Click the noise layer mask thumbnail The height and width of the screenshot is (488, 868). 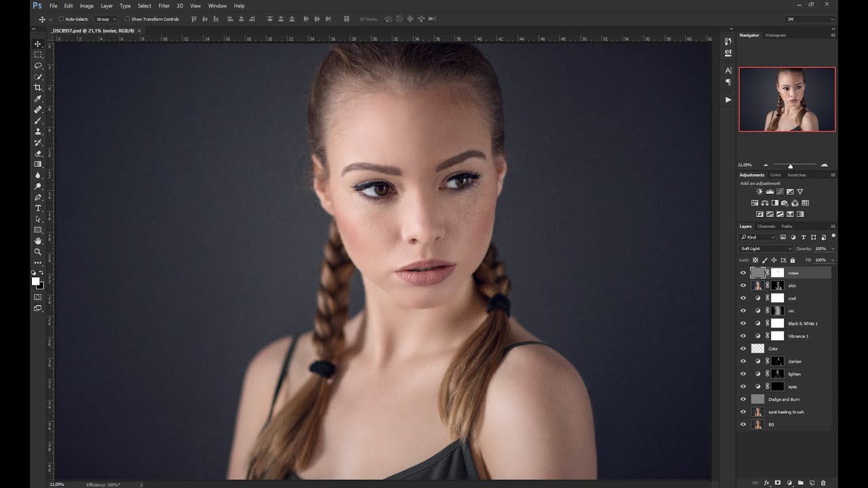[x=778, y=273]
